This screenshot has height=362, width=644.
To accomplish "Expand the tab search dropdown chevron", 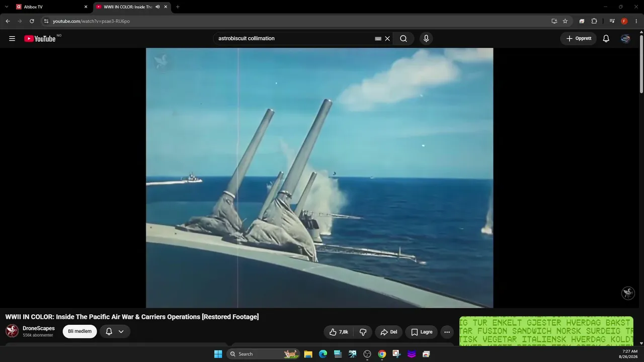I will (7, 7).
